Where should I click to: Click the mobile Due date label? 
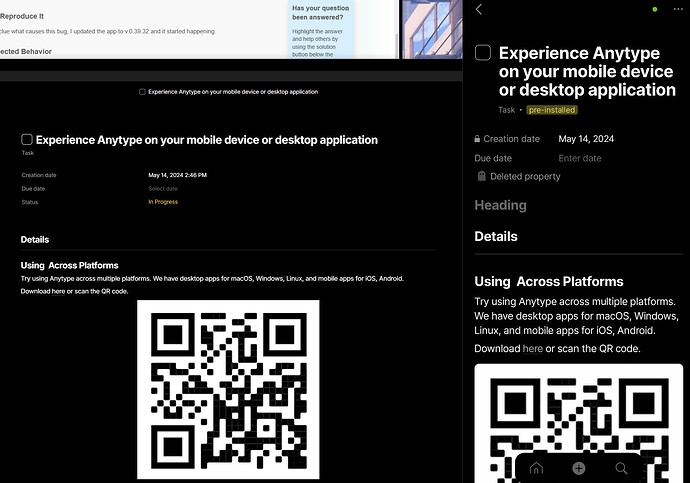(493, 158)
